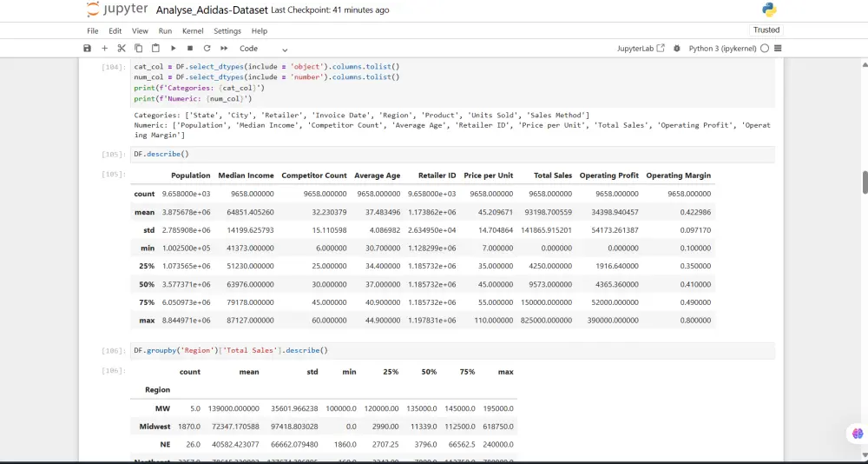Open the cell type Code dropdown
This screenshot has width=868, height=464.
pos(264,49)
